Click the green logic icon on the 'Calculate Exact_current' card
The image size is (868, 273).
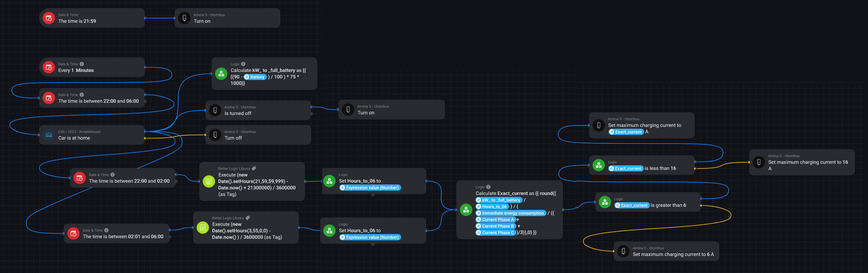pyautogui.click(x=466, y=210)
